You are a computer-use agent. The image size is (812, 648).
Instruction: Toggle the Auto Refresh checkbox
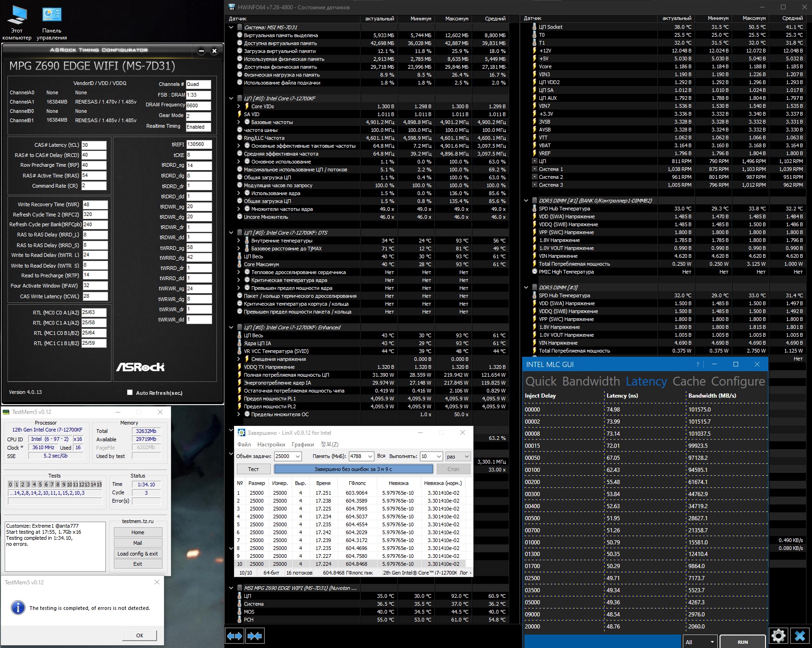(x=130, y=393)
